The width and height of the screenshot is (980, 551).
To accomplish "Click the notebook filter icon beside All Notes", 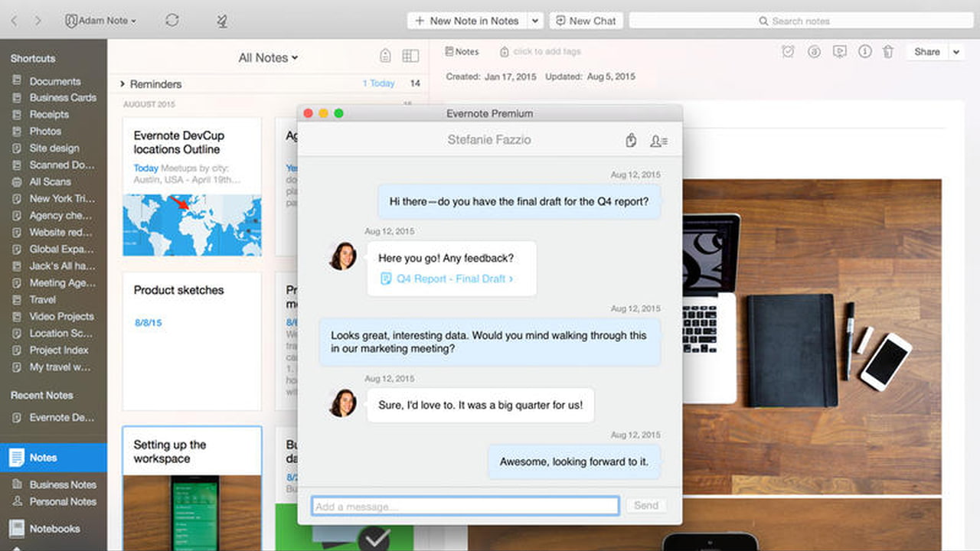I will 386,56.
